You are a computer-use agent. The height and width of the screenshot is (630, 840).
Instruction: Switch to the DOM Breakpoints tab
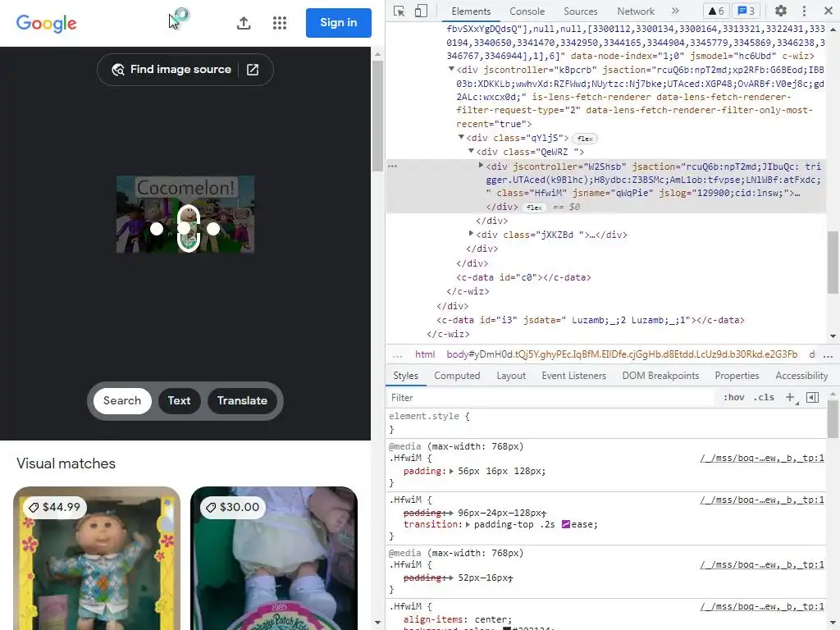pyautogui.click(x=660, y=376)
